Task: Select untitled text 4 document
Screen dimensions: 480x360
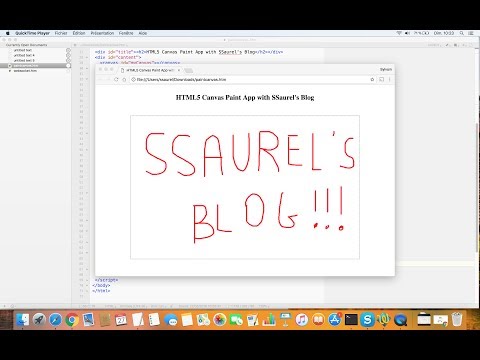Action: (x=24, y=55)
